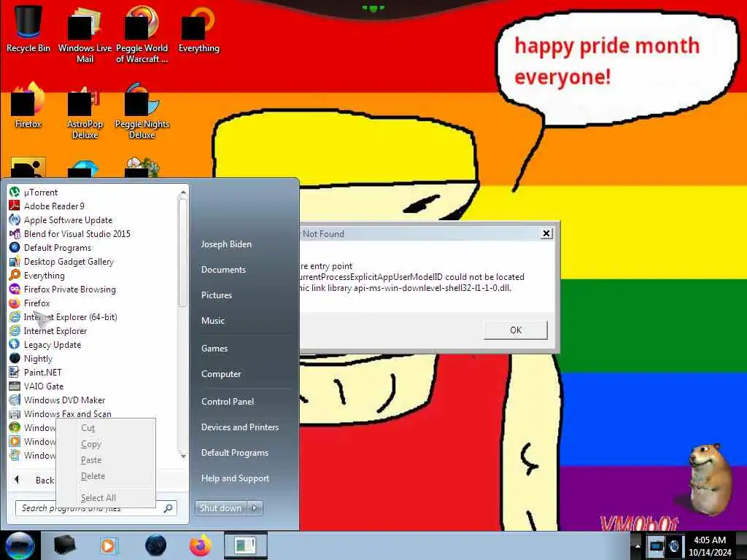Launch Legacy Update

pos(45,344)
